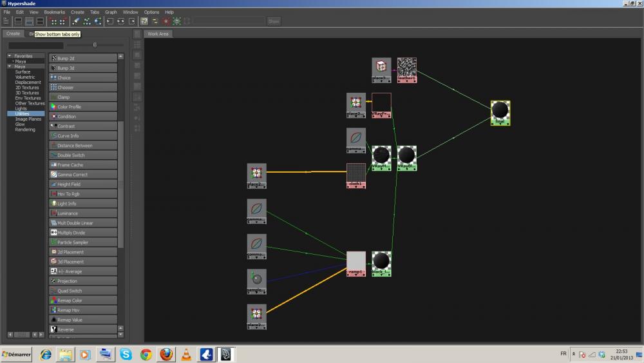
Task: Open VLC media player from taskbar
Action: coord(186,354)
